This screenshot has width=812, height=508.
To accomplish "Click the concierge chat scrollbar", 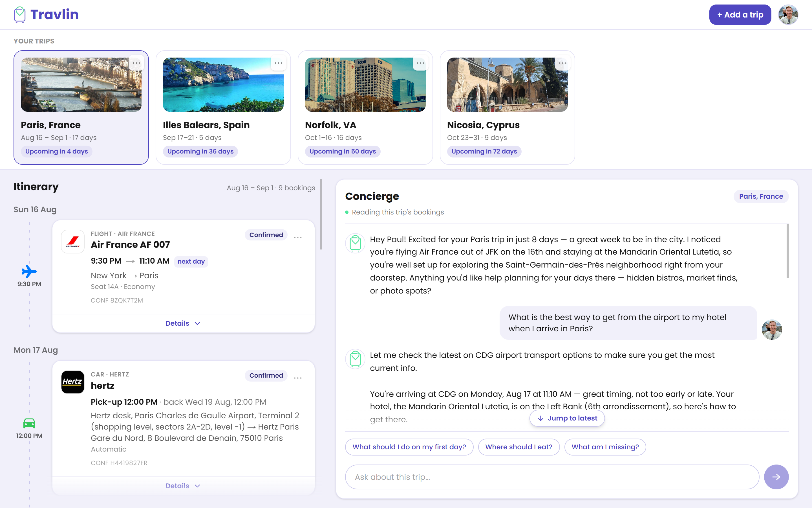I will [x=787, y=251].
